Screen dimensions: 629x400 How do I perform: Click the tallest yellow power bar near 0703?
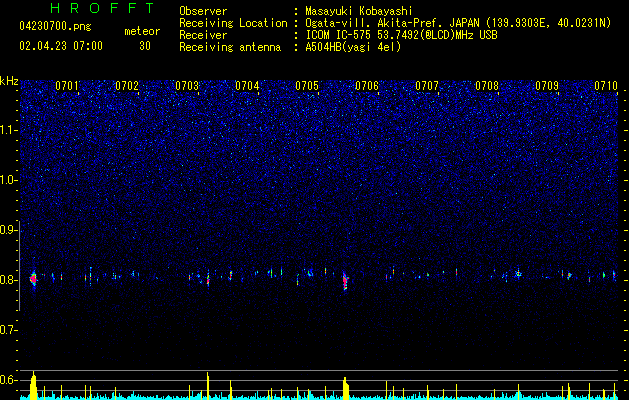tap(208, 386)
